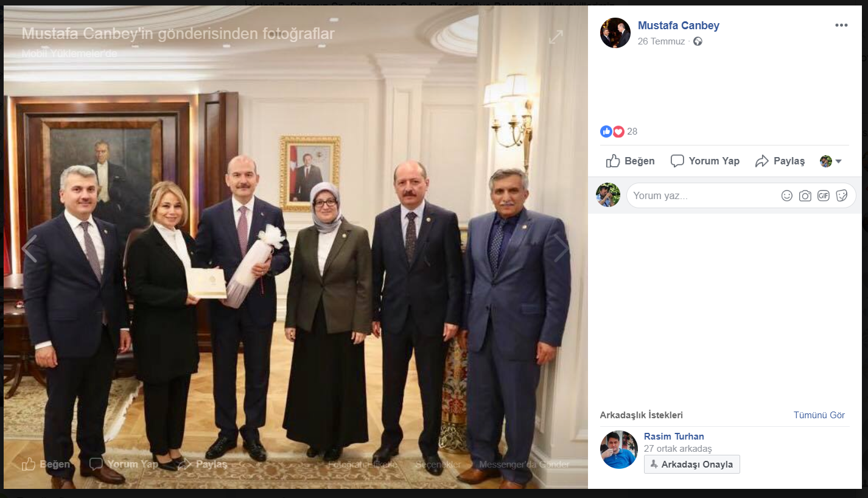
Task: Click the Yorum yaz comment input field
Action: (x=741, y=195)
